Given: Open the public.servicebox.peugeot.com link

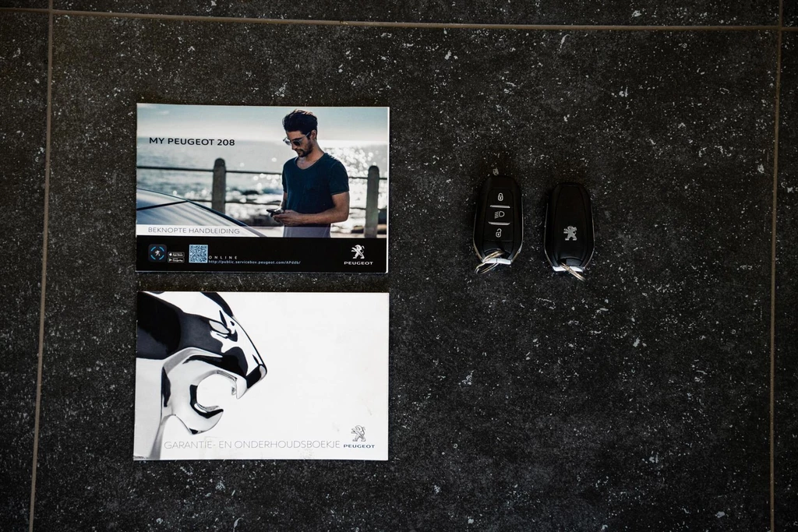Looking at the screenshot, I should point(254,262).
